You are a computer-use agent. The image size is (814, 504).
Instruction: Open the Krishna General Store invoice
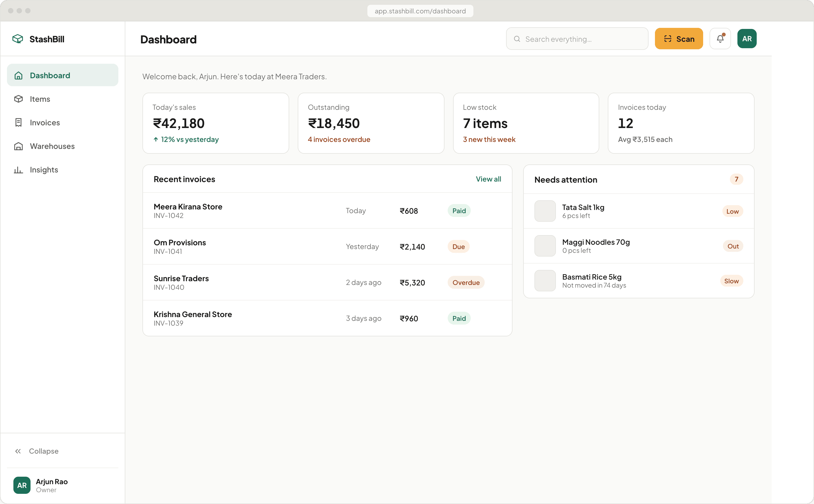pyautogui.click(x=327, y=318)
